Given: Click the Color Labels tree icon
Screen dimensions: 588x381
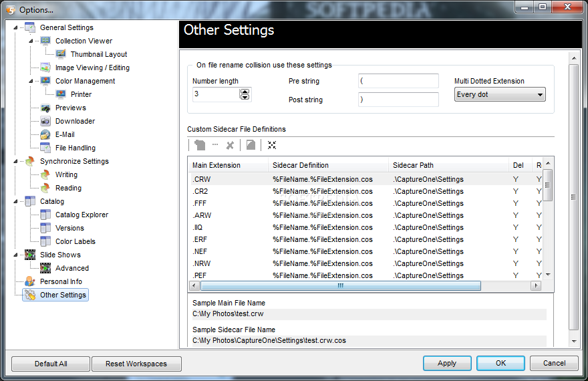Looking at the screenshot, I should (x=45, y=241).
